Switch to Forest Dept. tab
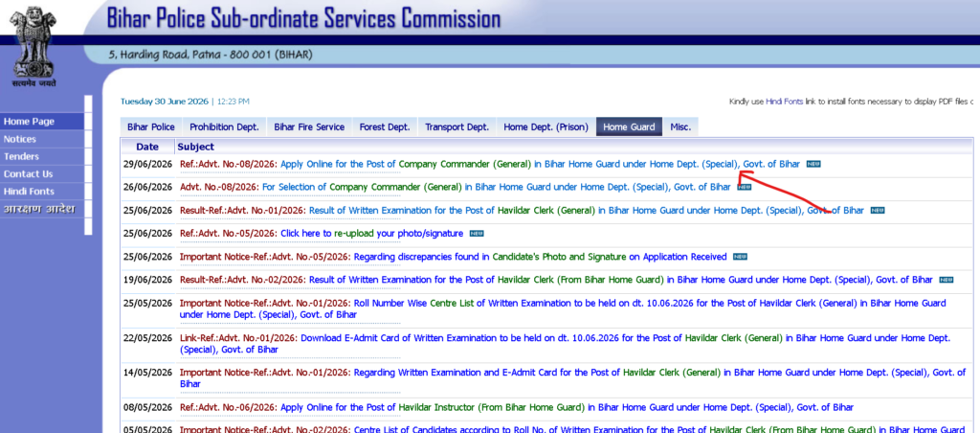Image resolution: width=980 pixels, height=433 pixels. [x=385, y=127]
